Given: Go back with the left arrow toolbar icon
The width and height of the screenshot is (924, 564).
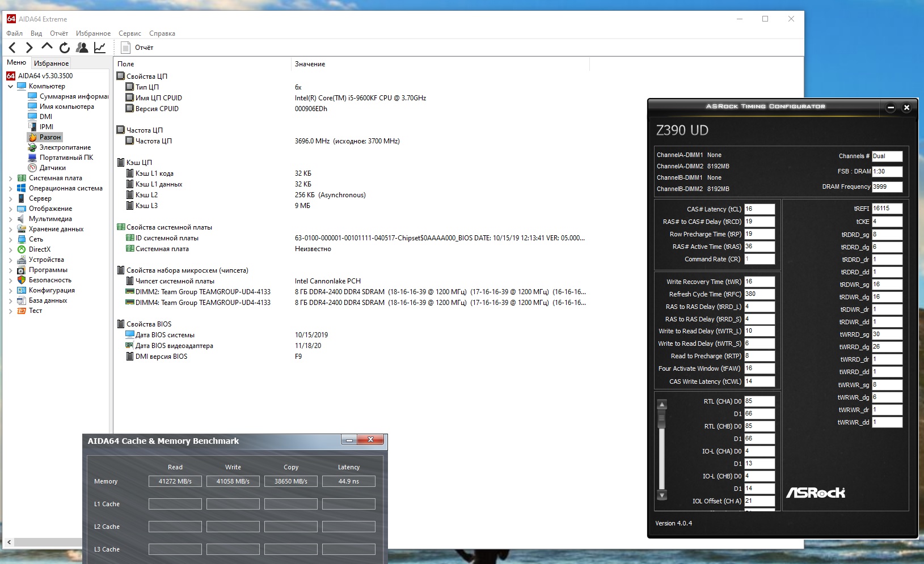Looking at the screenshot, I should tap(12, 48).
